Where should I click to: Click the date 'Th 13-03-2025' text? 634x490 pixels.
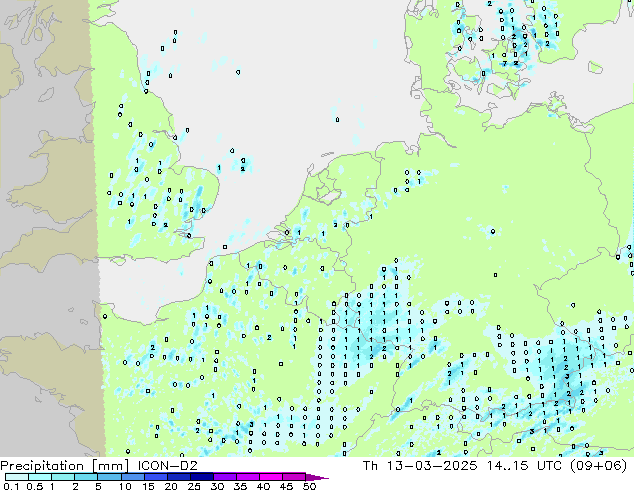pyautogui.click(x=420, y=466)
